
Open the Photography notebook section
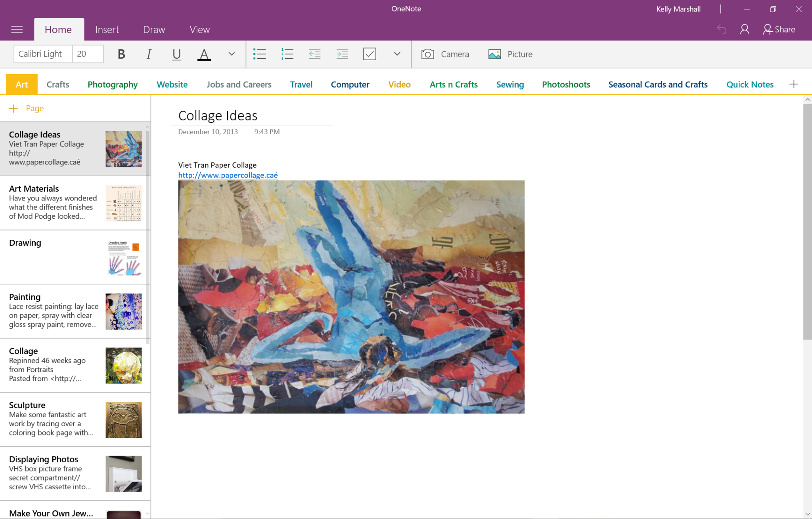pos(112,84)
